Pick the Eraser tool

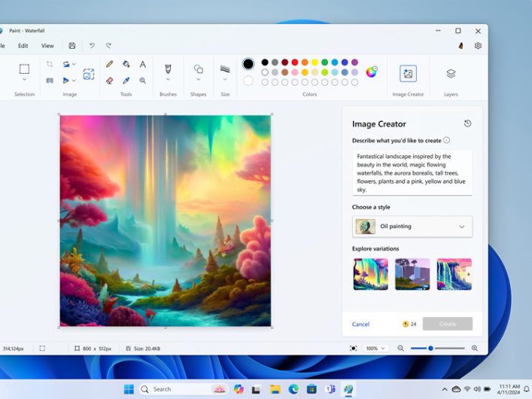110,80
